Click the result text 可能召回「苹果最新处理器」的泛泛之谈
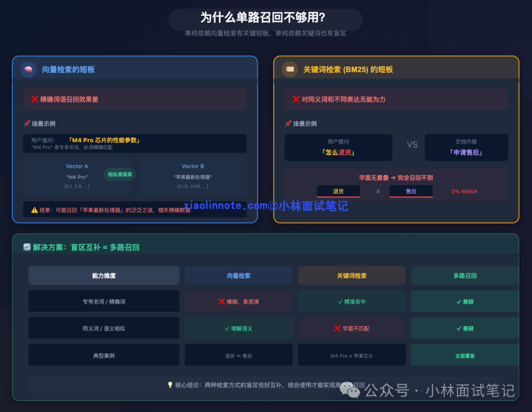Image resolution: width=532 pixels, height=412 pixels. pos(104,210)
